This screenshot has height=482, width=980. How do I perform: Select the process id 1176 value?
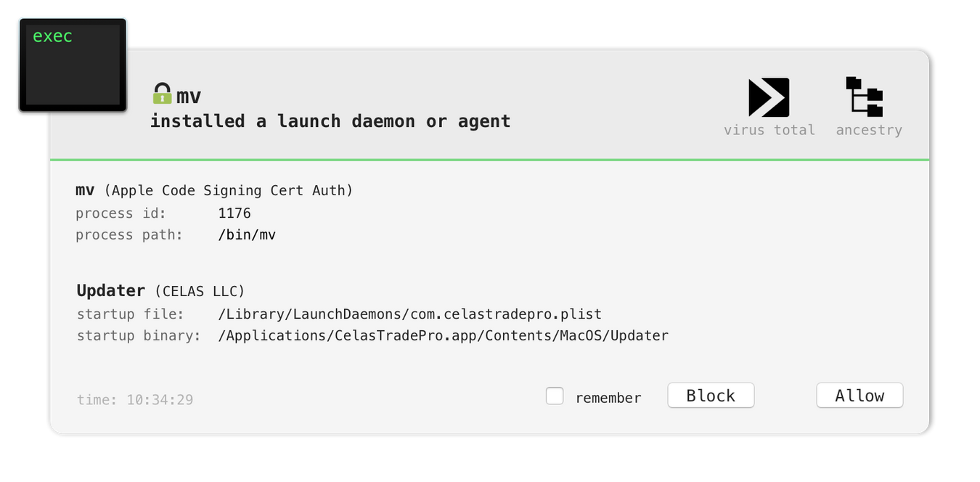(235, 213)
